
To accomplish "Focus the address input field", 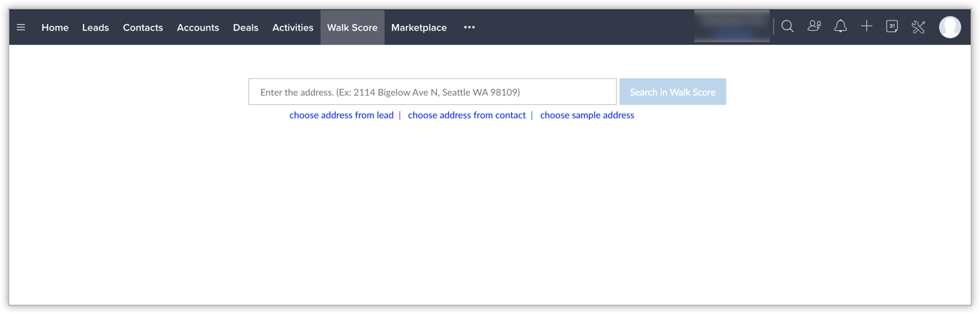I will [x=432, y=92].
